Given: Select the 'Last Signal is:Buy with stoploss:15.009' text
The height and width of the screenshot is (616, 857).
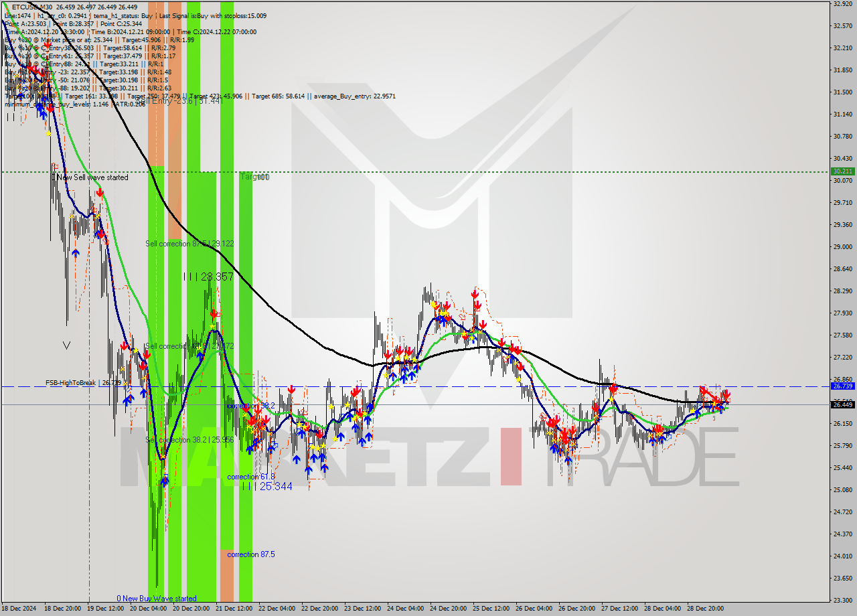Looking at the screenshot, I should coord(214,15).
